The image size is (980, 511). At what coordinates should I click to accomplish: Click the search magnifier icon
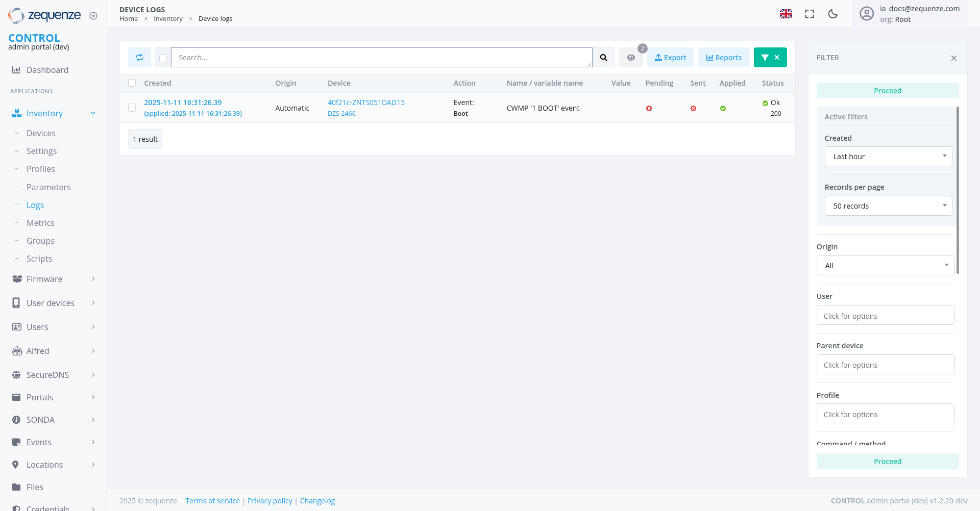[604, 58]
